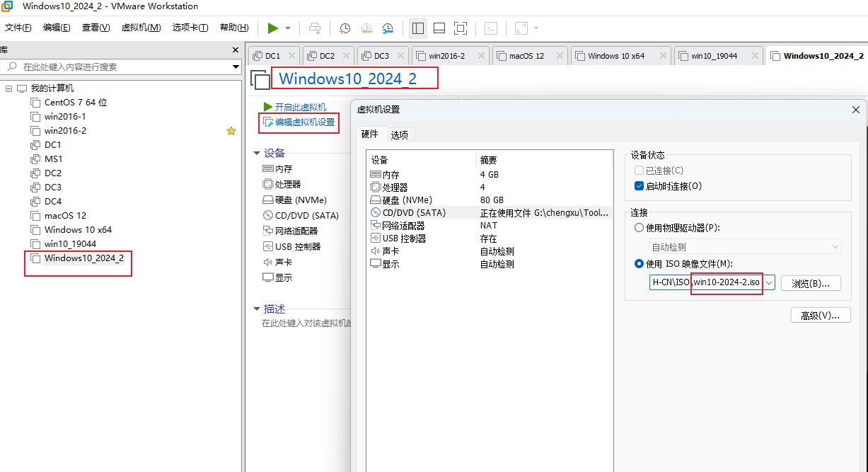868x472 pixels.
Task: Enter full screen mode icon
Action: [x=461, y=28]
